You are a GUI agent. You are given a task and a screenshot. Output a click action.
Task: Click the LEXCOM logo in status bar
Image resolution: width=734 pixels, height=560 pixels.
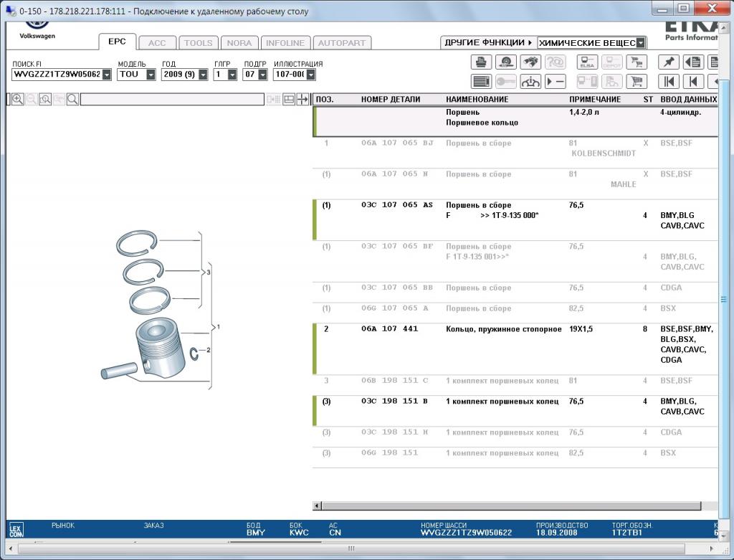[16, 530]
